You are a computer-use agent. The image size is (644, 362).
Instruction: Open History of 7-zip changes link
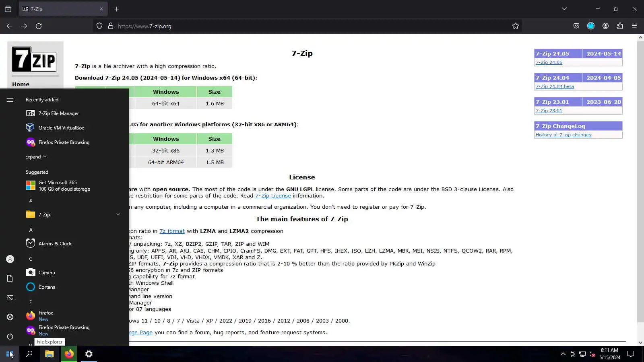(563, 135)
